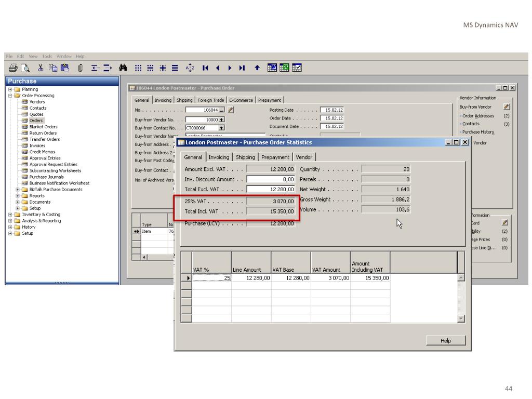532x399 pixels.
Task: Click the VAT lines scrollbar down arrow
Action: 461,318
